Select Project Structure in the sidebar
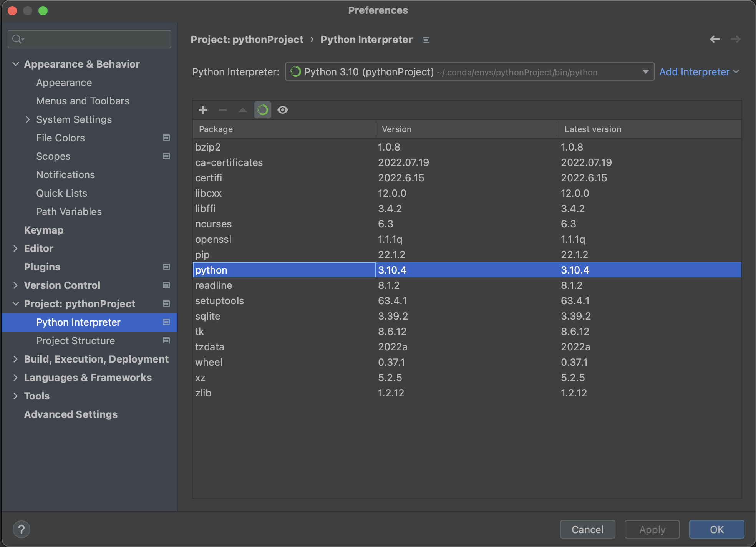This screenshot has width=756, height=547. 76,341
